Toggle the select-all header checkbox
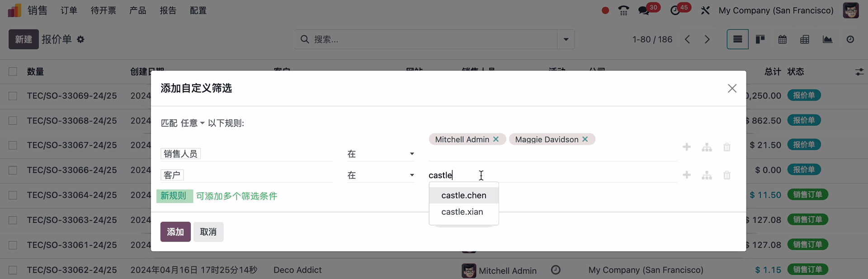This screenshot has width=868, height=279. [x=13, y=71]
